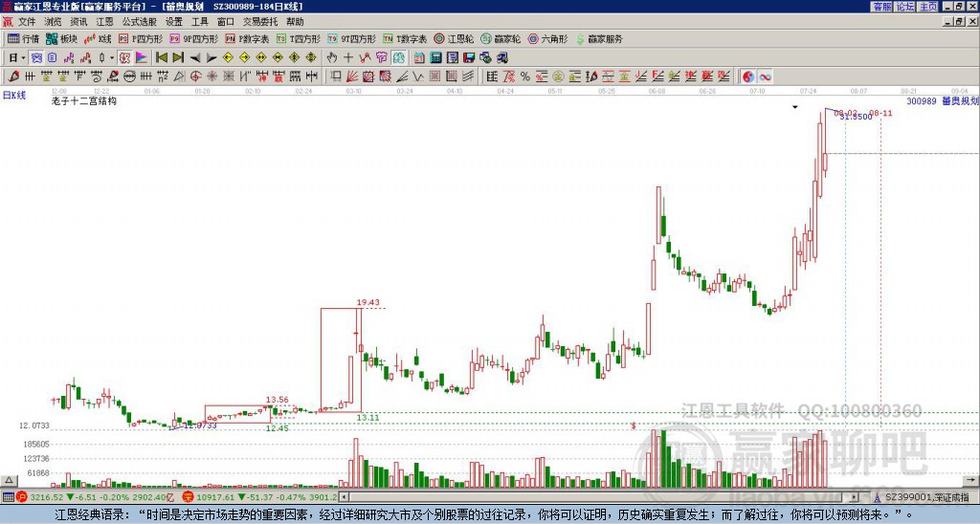980x524 pixels.
Task: Click the save floppy disk icon
Action: pyautogui.click(x=469, y=57)
